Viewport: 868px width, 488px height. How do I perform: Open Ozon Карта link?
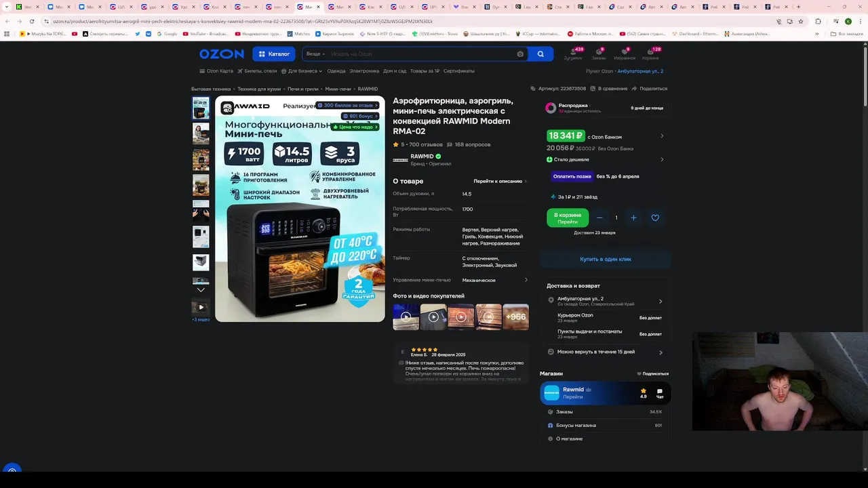coord(216,71)
